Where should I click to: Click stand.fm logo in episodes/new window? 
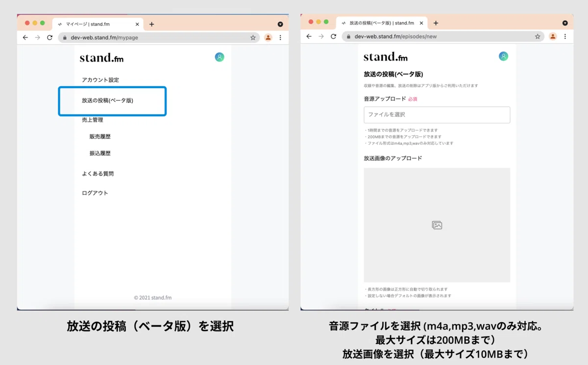click(386, 57)
